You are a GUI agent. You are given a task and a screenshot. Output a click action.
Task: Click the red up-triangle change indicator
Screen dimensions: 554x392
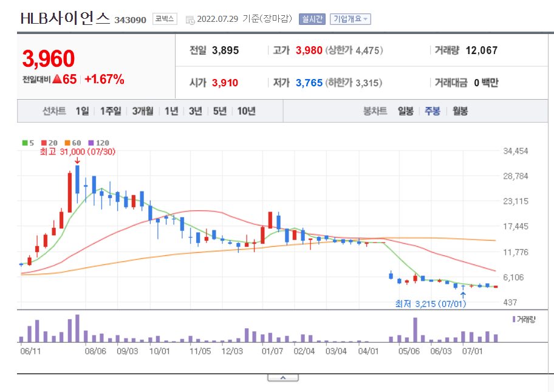tap(57, 79)
